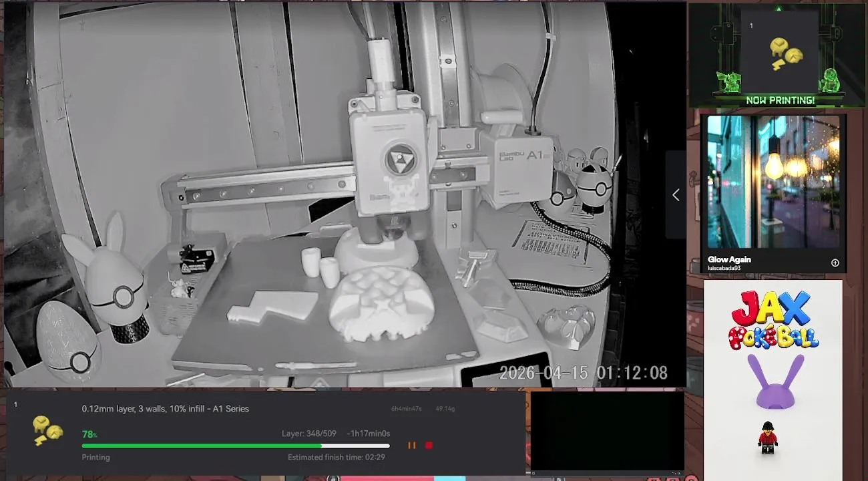Screen dimensions: 868x481
Task: Click the camera timestamp '2026-04-15 01:12:08'
Action: (584, 373)
